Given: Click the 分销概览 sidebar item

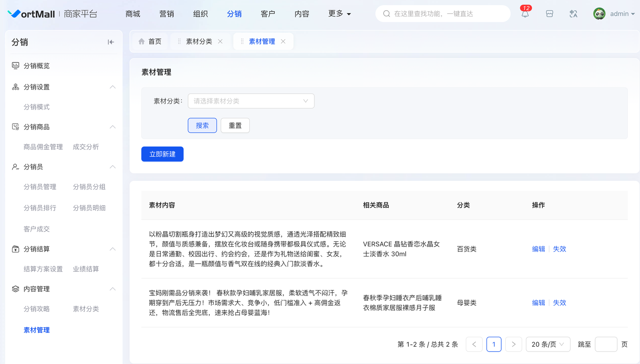Looking at the screenshot, I should click(x=36, y=66).
